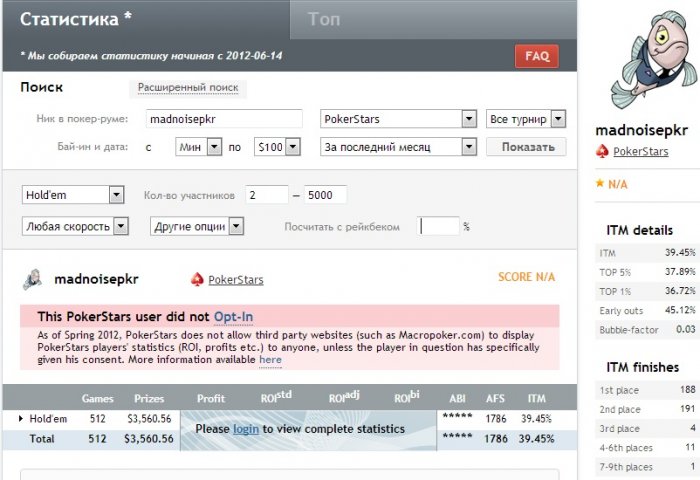Open the FAQ page
This screenshot has height=480, width=700.
[x=537, y=56]
